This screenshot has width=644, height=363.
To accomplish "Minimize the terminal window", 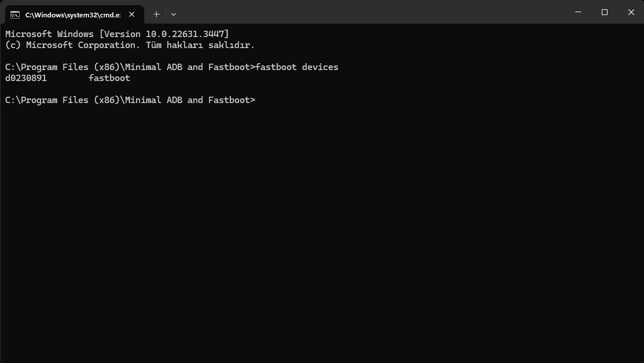I will pyautogui.click(x=578, y=12).
